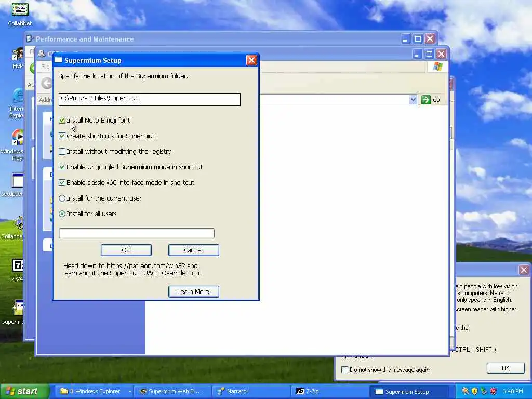Open the address bar dropdown arrow

[413, 100]
